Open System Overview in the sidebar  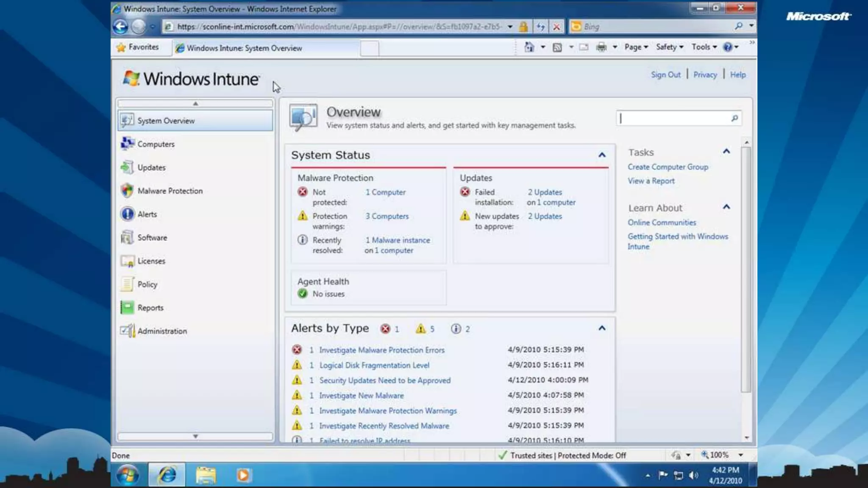pos(195,120)
